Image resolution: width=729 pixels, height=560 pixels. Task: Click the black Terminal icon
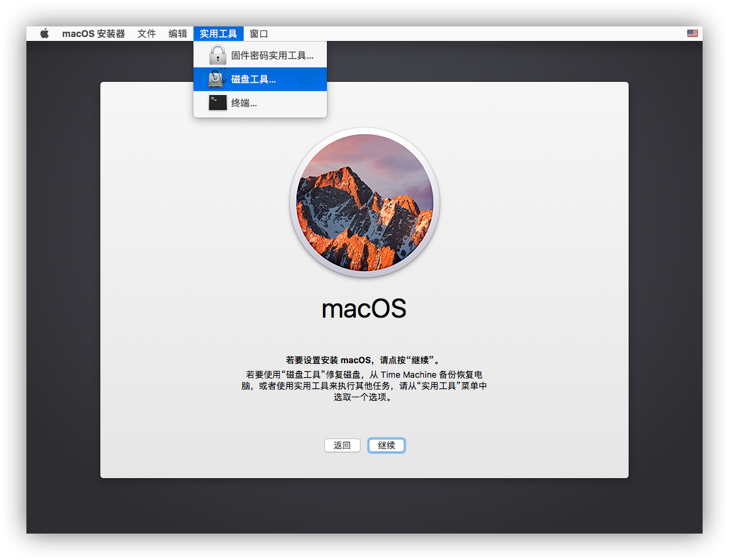click(218, 103)
